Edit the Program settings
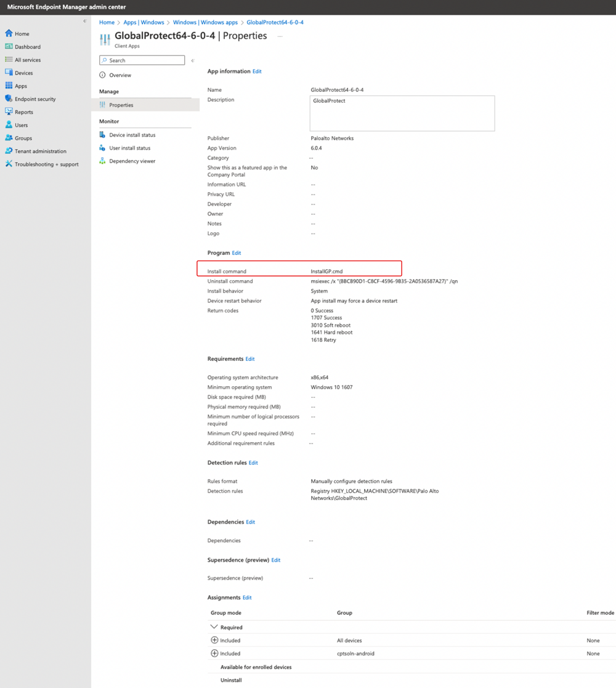Viewport: 616px width, 688px height. point(236,253)
